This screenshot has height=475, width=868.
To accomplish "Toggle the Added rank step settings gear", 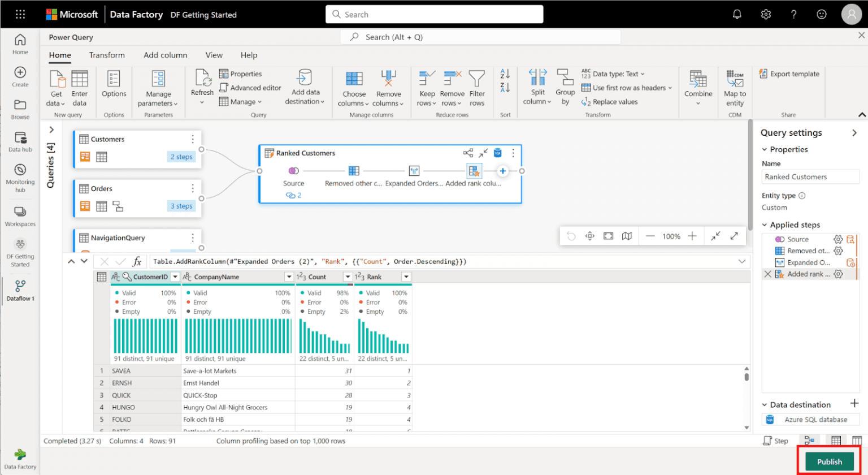I will point(837,274).
